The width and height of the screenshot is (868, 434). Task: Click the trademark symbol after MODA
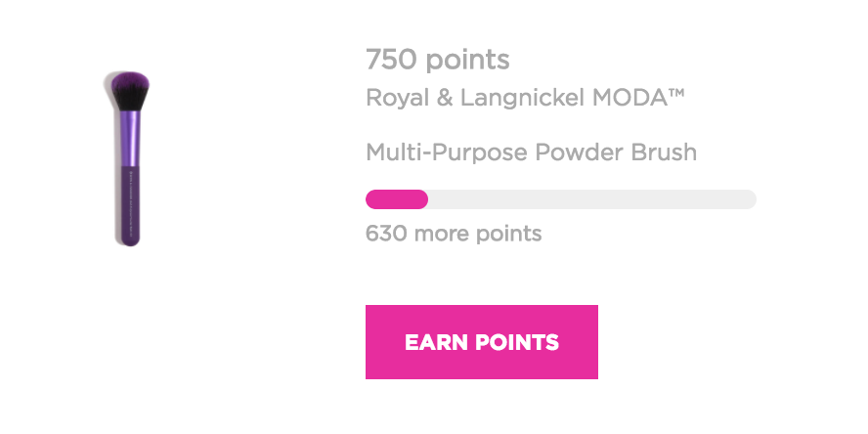point(676,93)
